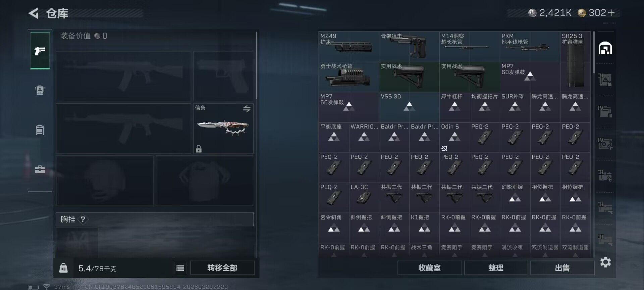Open the 收藏室 button
This screenshot has height=290, width=644.
429,268
